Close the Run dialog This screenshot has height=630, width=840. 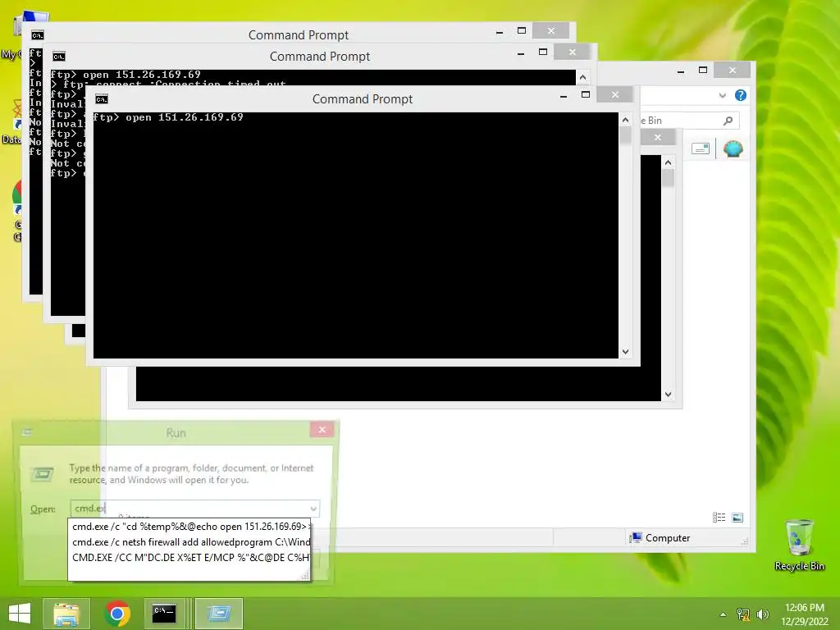[x=322, y=430]
